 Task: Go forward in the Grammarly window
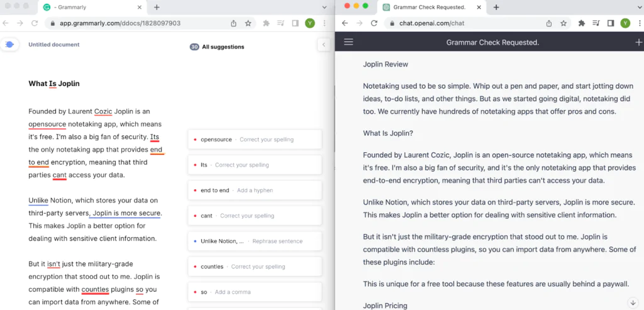pos(19,23)
